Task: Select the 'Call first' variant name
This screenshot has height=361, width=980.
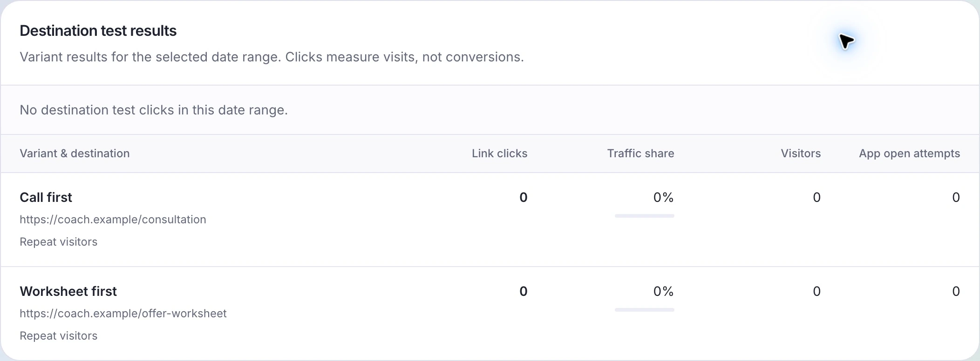Action: coord(46,197)
